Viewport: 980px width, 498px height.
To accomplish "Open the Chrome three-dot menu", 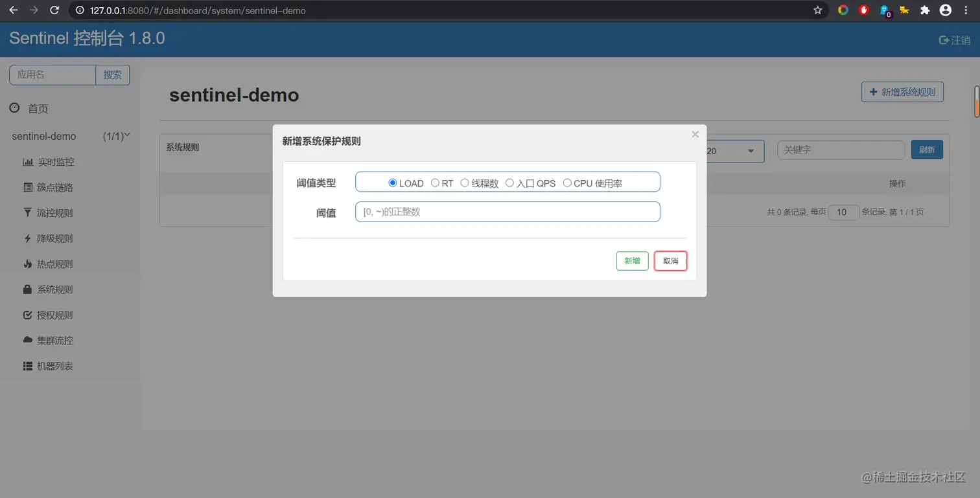I will point(966,10).
